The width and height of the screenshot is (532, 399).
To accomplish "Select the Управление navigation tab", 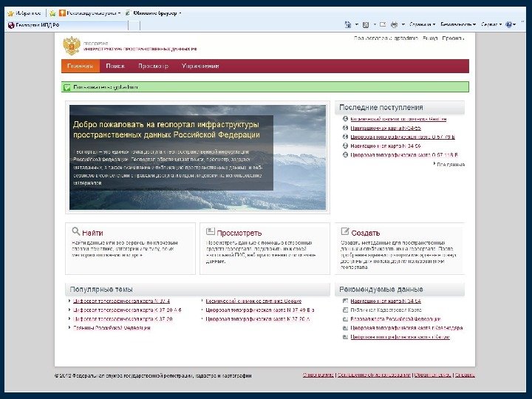I will point(200,66).
